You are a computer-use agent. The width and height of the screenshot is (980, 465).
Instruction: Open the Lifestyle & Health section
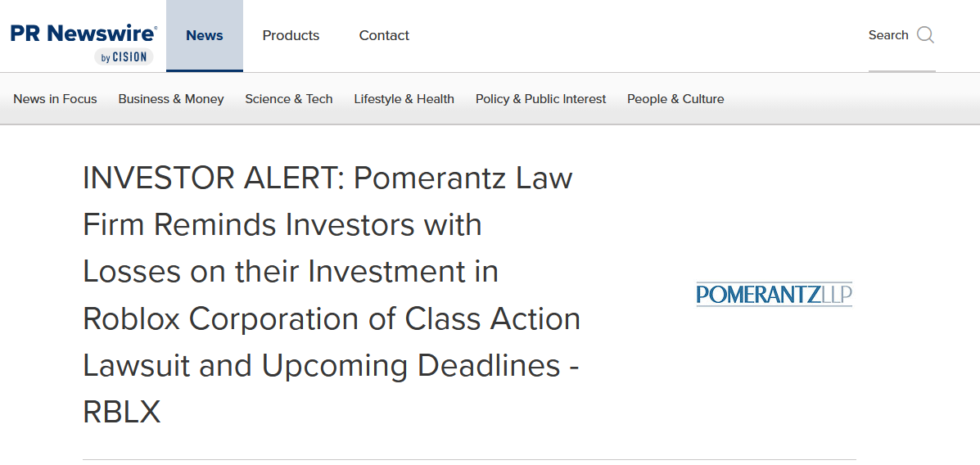[404, 99]
